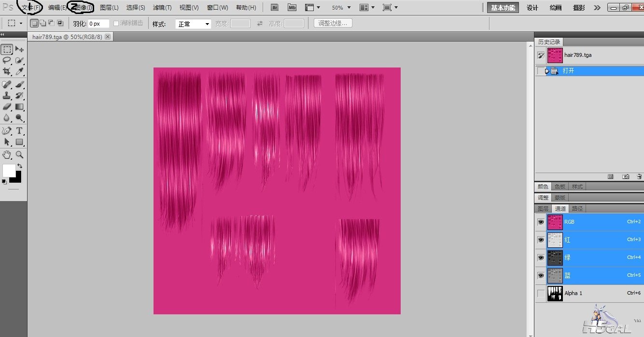The height and width of the screenshot is (337, 644).
Task: Activate the Zoom tool in toolbox
Action: (20, 155)
